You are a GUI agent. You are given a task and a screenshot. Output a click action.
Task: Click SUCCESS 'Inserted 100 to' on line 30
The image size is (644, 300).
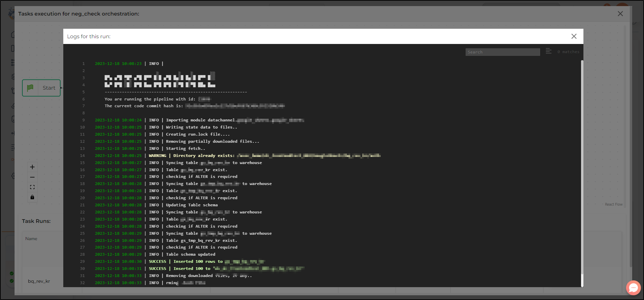point(199,269)
